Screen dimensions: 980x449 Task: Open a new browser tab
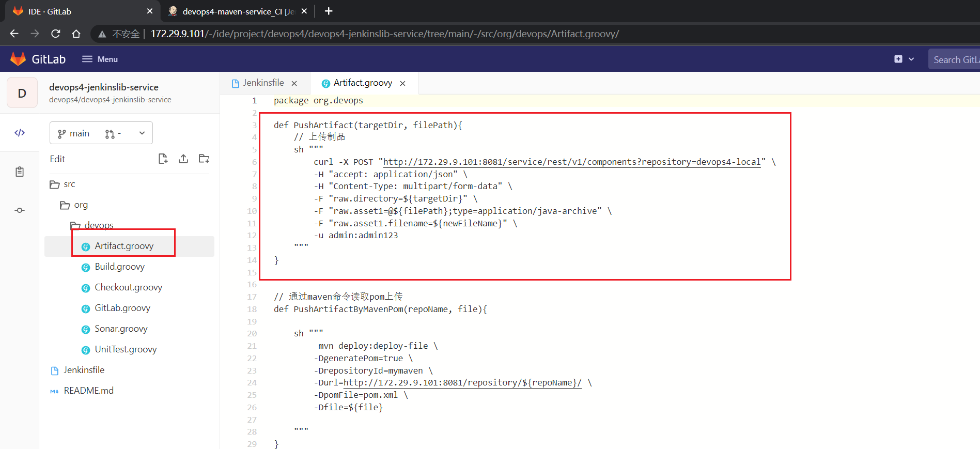click(x=329, y=11)
